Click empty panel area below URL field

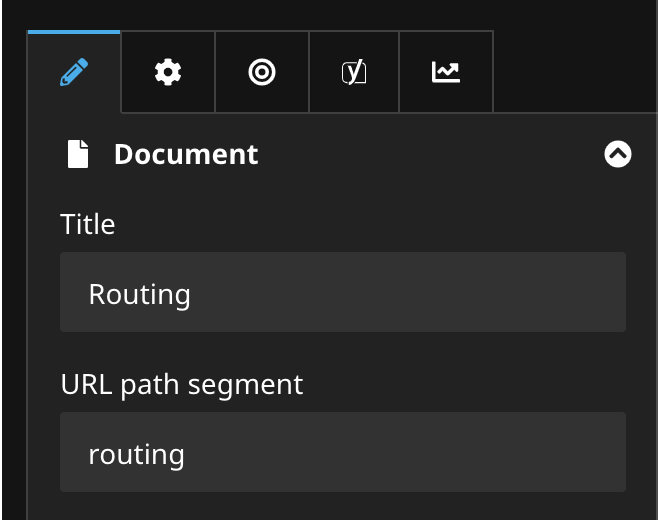coord(342,506)
